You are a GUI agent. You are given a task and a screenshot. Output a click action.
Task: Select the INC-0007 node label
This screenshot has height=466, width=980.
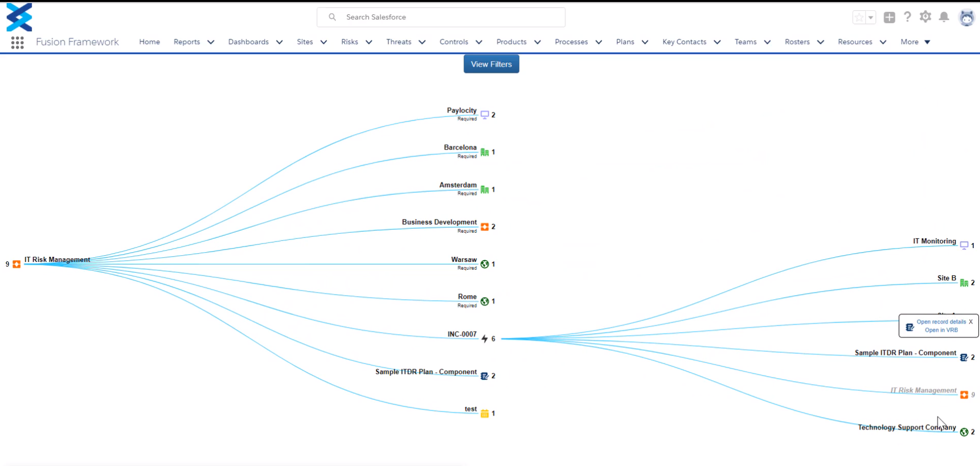click(462, 334)
